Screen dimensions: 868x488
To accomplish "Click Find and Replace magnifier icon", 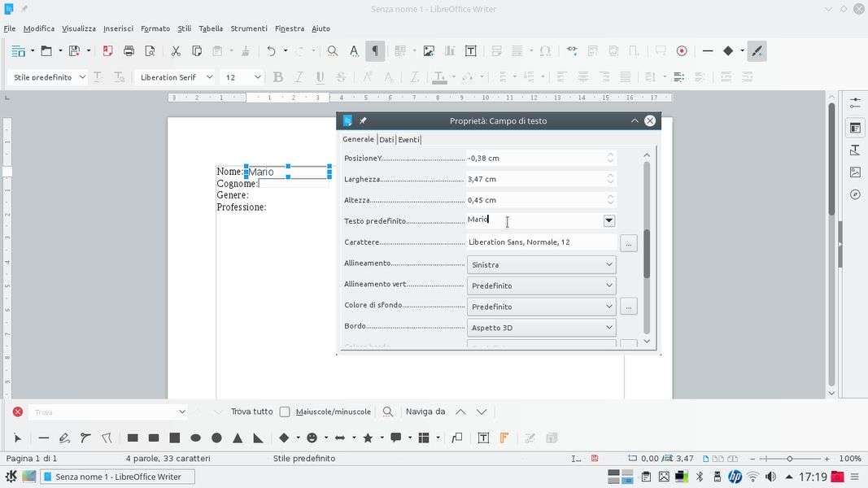I will click(333, 50).
